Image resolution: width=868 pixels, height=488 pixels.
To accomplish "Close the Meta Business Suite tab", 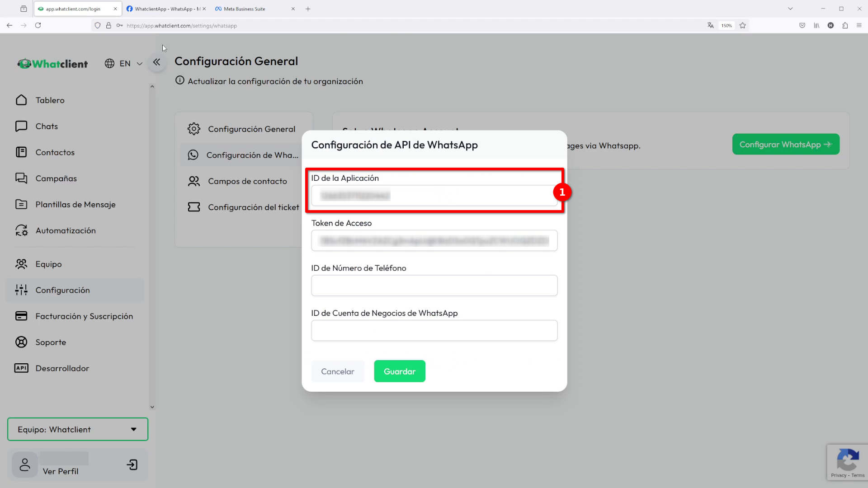I will 293,9.
